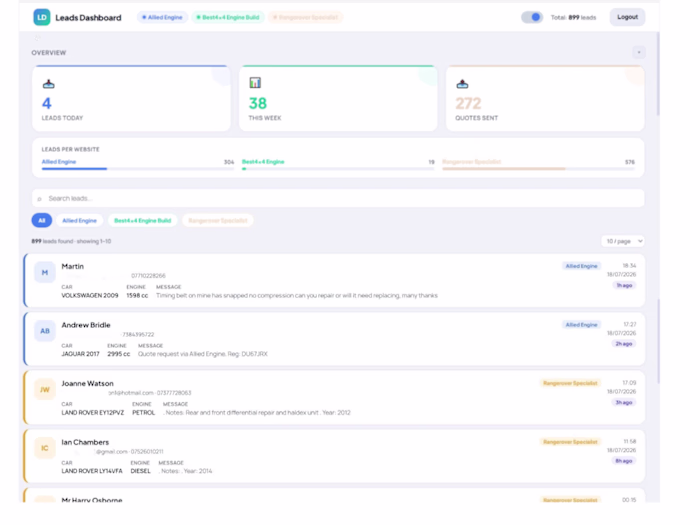Click Andrew Bridle's quote request message
This screenshot has width=700, height=525.
pyautogui.click(x=203, y=354)
